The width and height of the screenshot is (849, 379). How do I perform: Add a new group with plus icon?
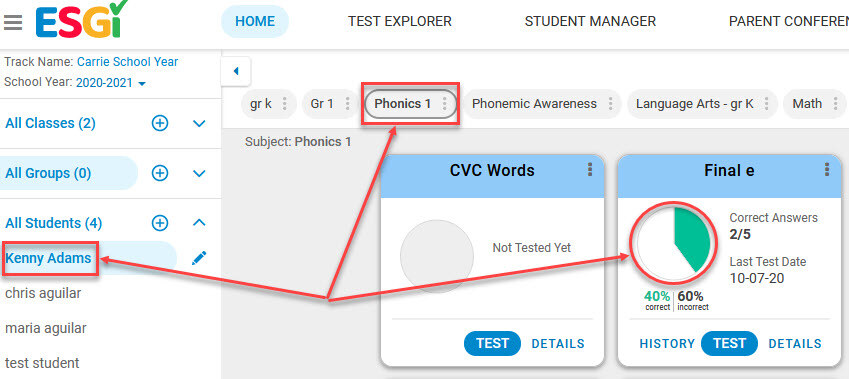(160, 173)
